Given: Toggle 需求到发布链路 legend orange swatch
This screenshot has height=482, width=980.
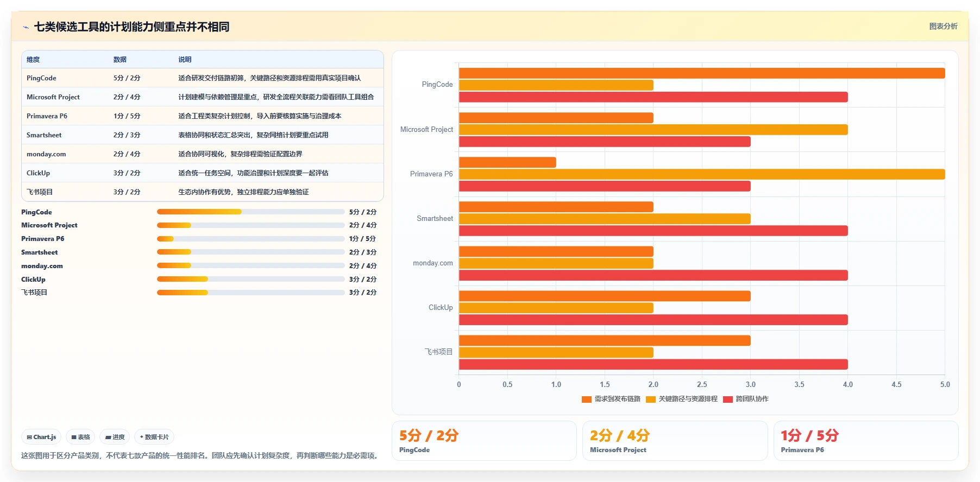Looking at the screenshot, I should 586,399.
